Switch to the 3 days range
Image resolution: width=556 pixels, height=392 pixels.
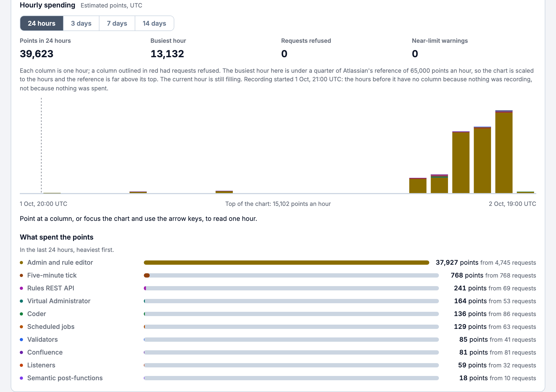(81, 23)
